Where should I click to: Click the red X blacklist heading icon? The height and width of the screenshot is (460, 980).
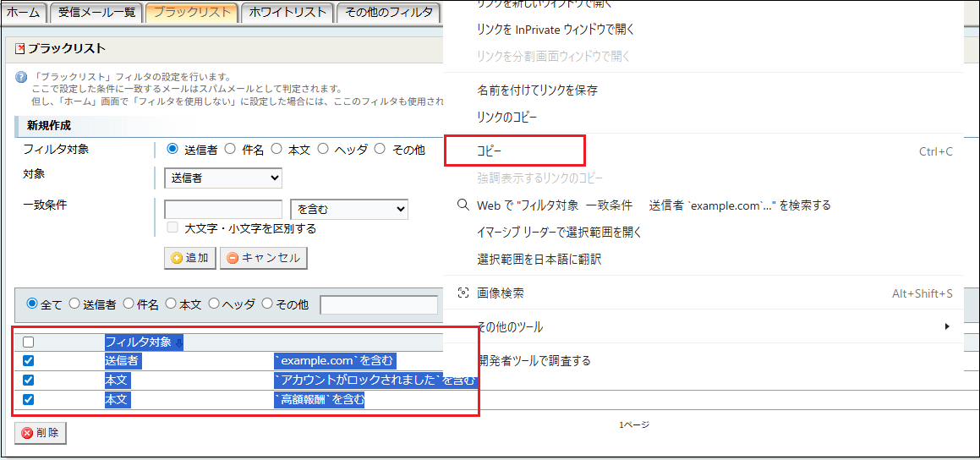(x=20, y=49)
